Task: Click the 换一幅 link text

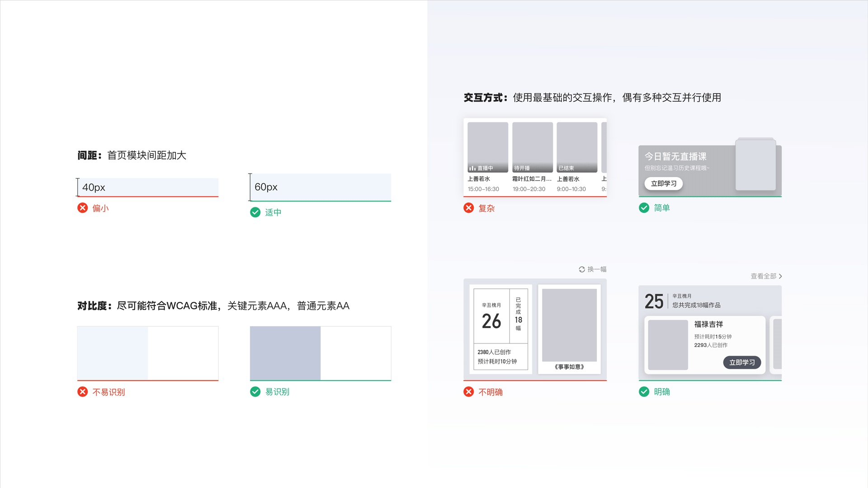Action: 597,269
